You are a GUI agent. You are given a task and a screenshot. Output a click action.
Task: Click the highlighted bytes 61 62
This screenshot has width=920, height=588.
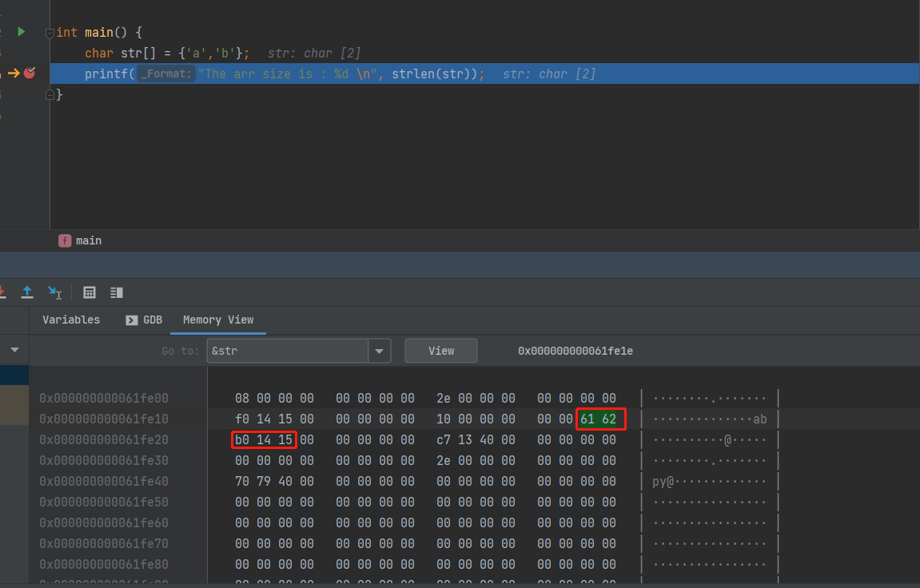pos(599,419)
